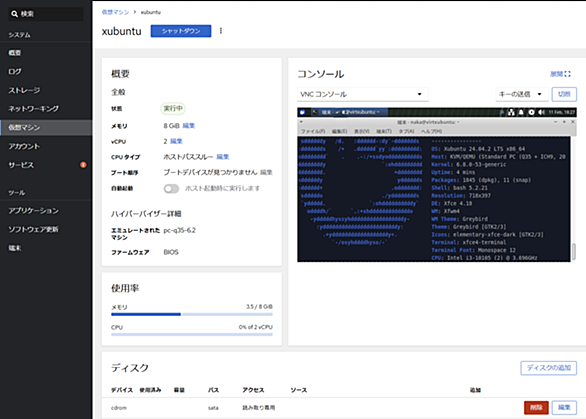
Task: Click the terminal taskbar button in console panel
Action: coord(349,112)
